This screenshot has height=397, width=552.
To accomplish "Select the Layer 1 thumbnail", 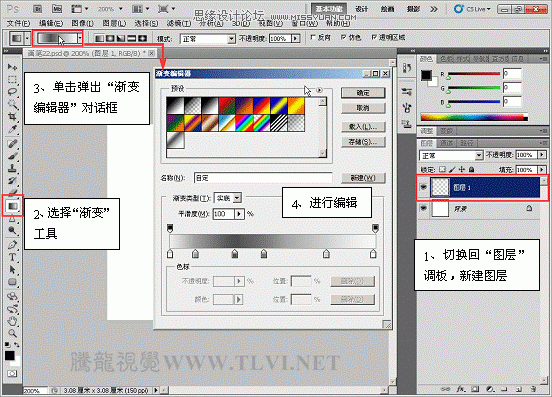I will coord(440,187).
